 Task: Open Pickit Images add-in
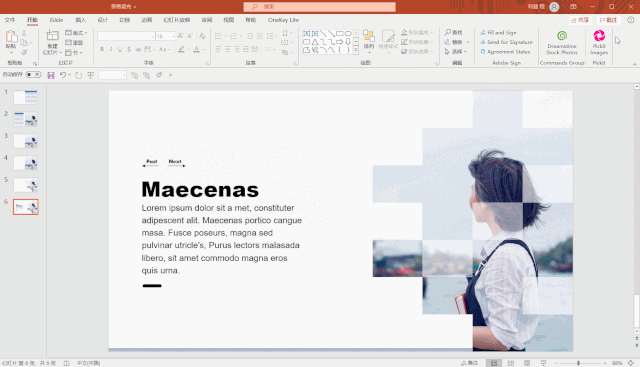(599, 42)
